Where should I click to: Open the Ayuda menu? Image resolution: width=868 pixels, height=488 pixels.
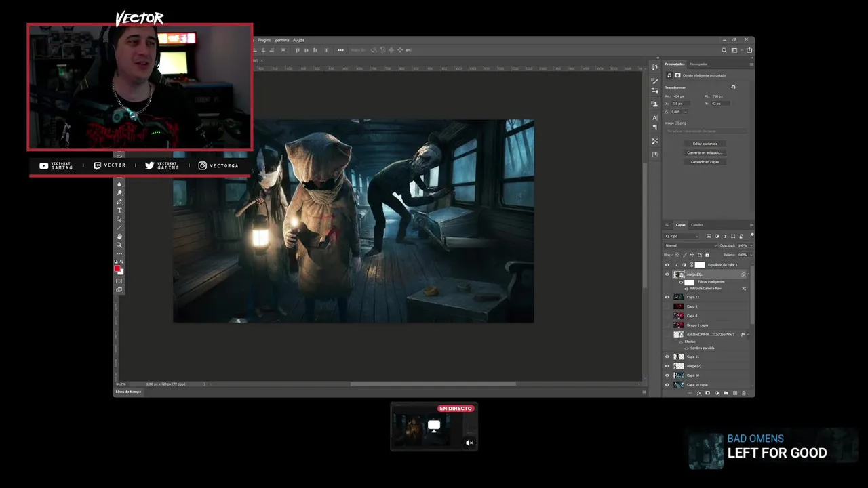(298, 40)
